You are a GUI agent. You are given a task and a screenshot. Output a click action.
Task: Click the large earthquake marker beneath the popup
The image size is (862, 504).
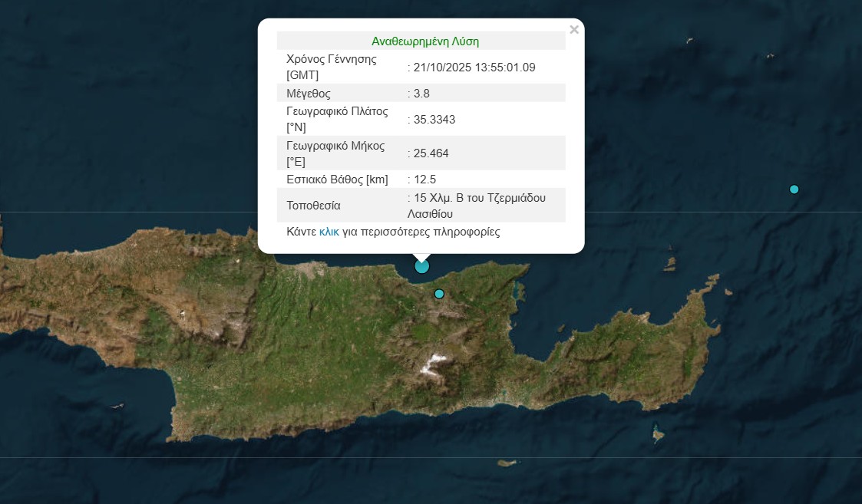[x=421, y=266]
